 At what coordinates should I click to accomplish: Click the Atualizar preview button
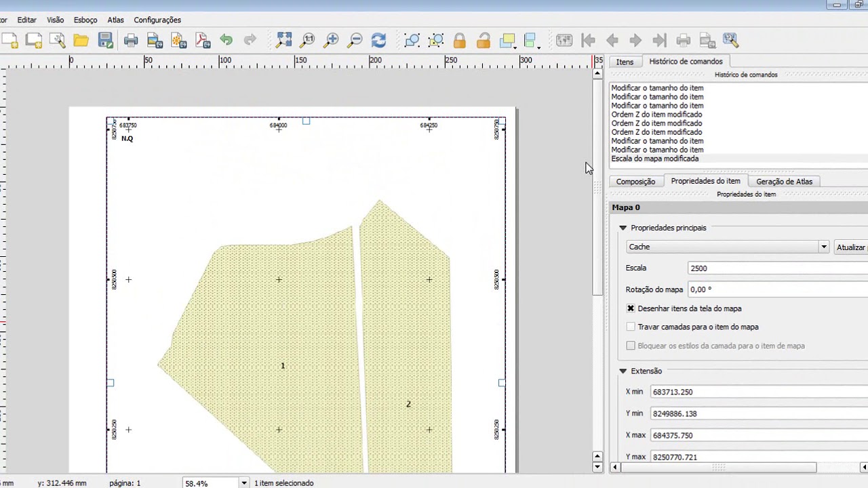coord(850,247)
